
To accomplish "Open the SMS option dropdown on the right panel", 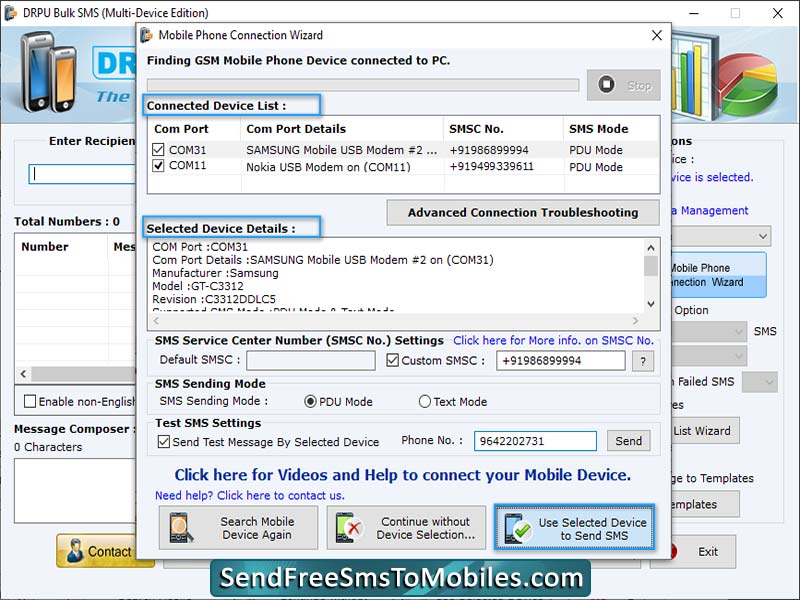I will click(x=739, y=333).
